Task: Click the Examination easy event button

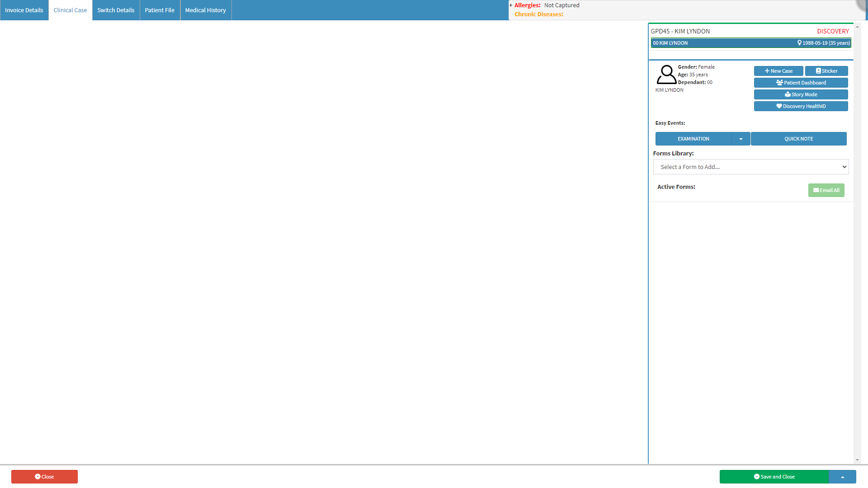Action: tap(693, 139)
